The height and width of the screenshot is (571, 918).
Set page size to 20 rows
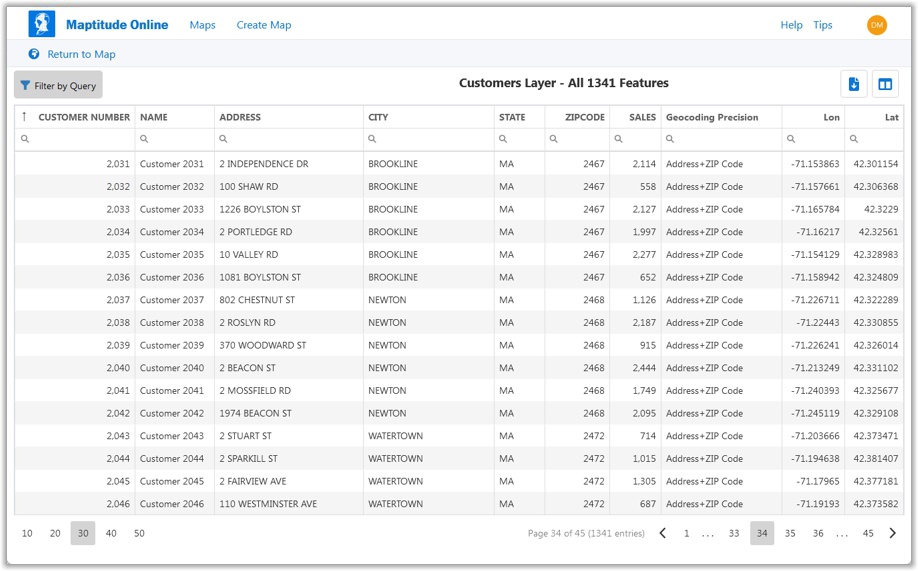pos(55,534)
